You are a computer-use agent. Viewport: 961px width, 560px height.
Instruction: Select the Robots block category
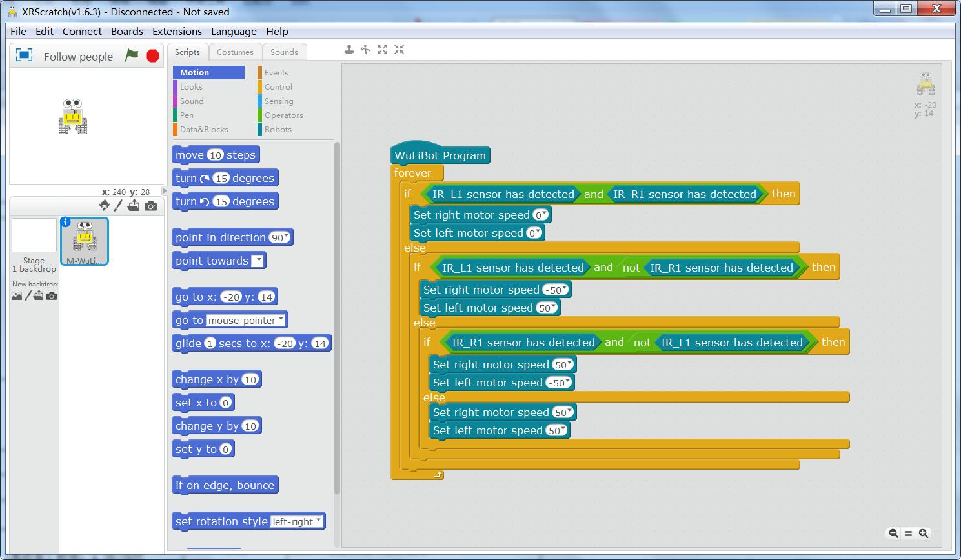(278, 129)
